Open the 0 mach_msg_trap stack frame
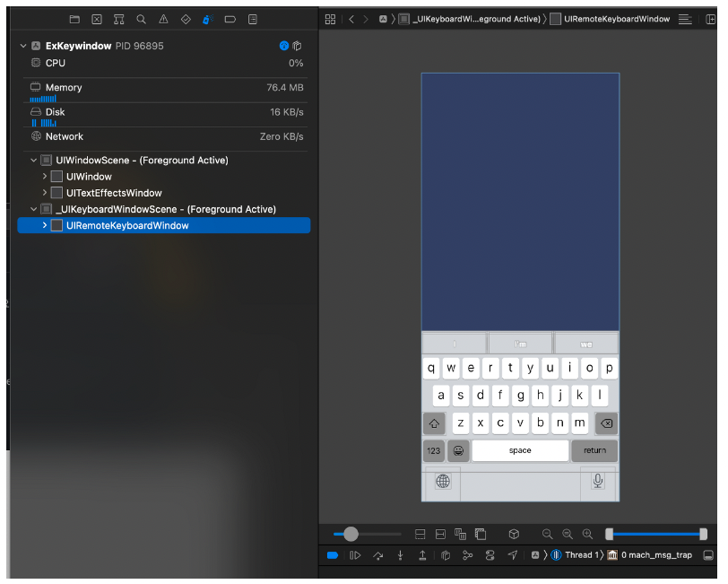The height and width of the screenshot is (584, 728). [649, 555]
